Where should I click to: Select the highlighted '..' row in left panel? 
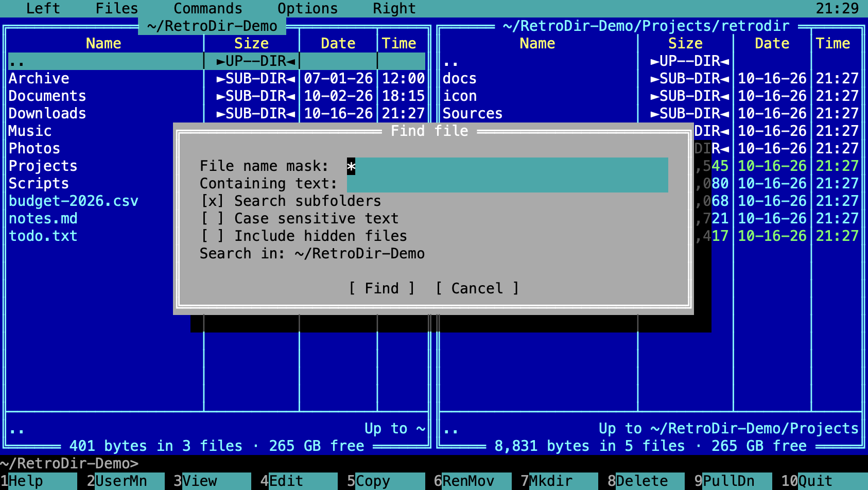point(217,61)
